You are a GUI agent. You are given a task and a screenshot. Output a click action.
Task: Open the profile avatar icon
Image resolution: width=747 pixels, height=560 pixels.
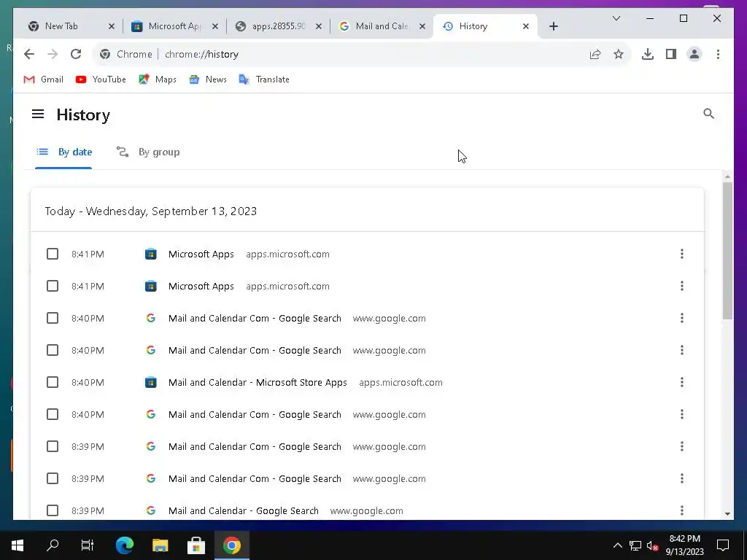[x=694, y=54]
